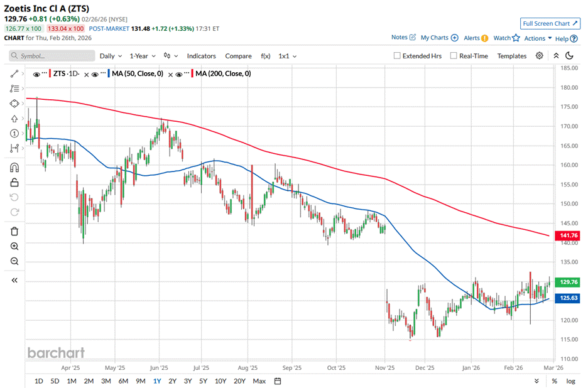This screenshot has height=388, width=588.
Task: Select the trend line drawing tool
Action: [x=14, y=74]
